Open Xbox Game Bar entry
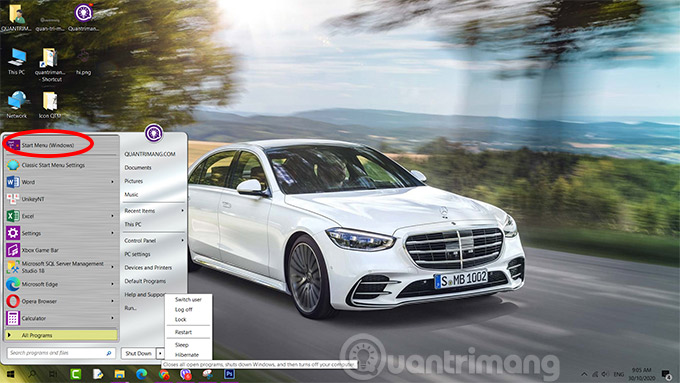 (62, 250)
